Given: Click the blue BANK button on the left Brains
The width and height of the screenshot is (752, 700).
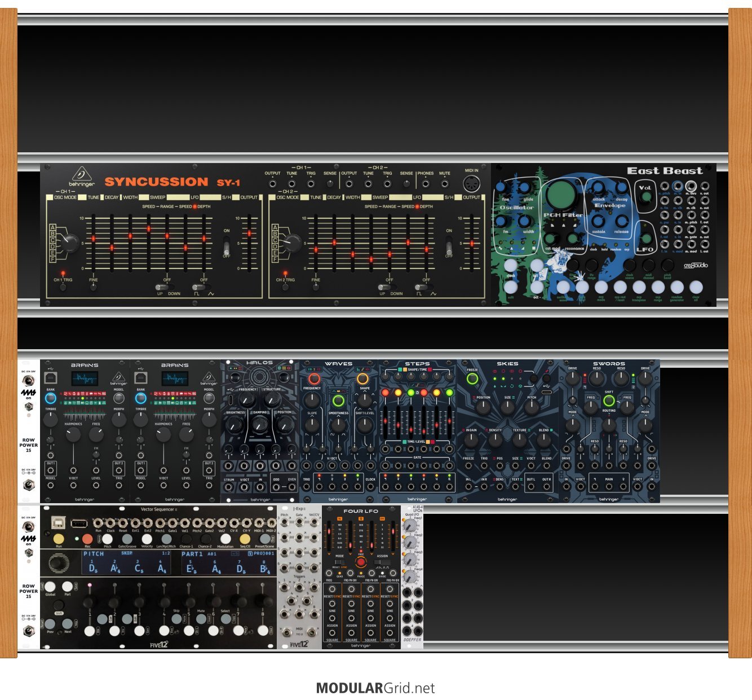Looking at the screenshot, I should point(51,398).
